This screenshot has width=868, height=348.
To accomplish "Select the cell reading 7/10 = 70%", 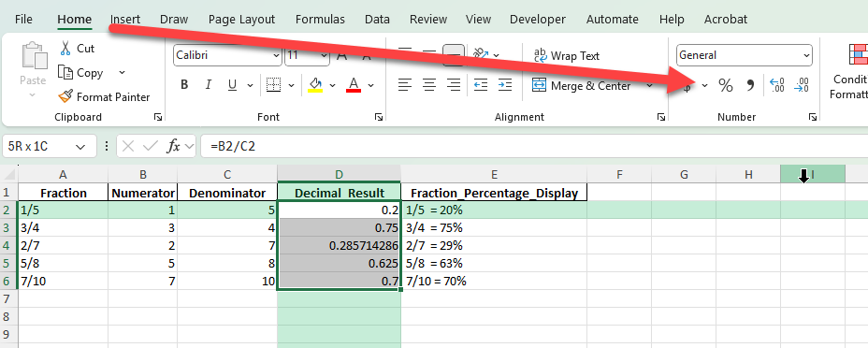I will [494, 281].
